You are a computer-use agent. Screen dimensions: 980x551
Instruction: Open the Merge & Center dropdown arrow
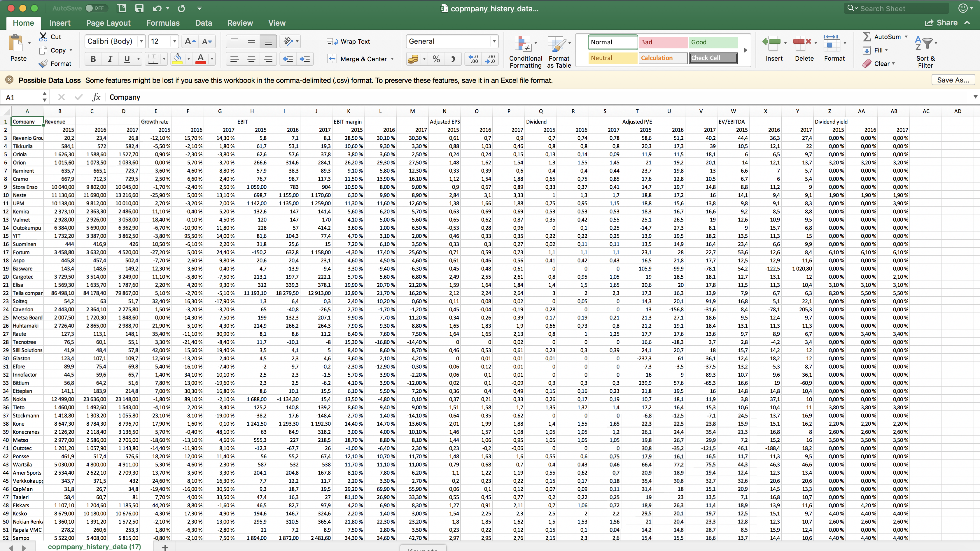click(392, 59)
